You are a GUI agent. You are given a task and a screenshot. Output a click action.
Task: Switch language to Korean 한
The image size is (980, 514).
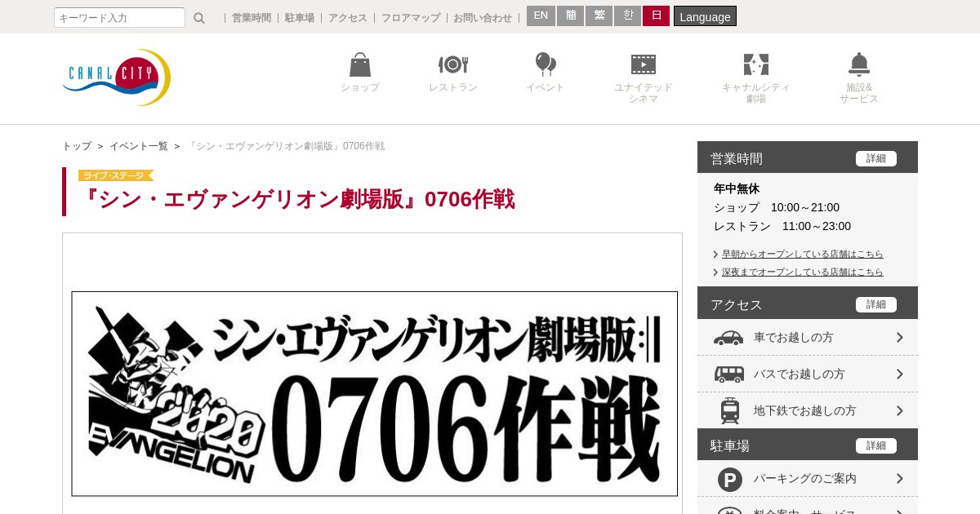click(627, 16)
